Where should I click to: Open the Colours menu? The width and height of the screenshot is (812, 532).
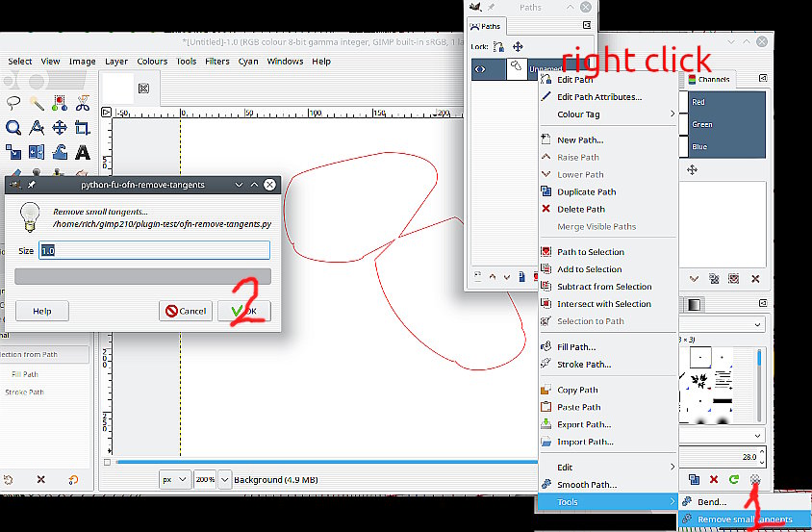coord(152,62)
